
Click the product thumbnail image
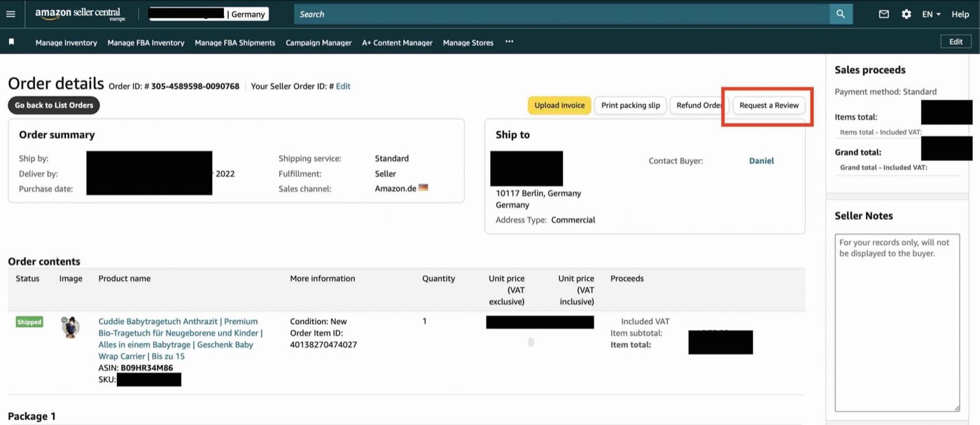point(70,327)
